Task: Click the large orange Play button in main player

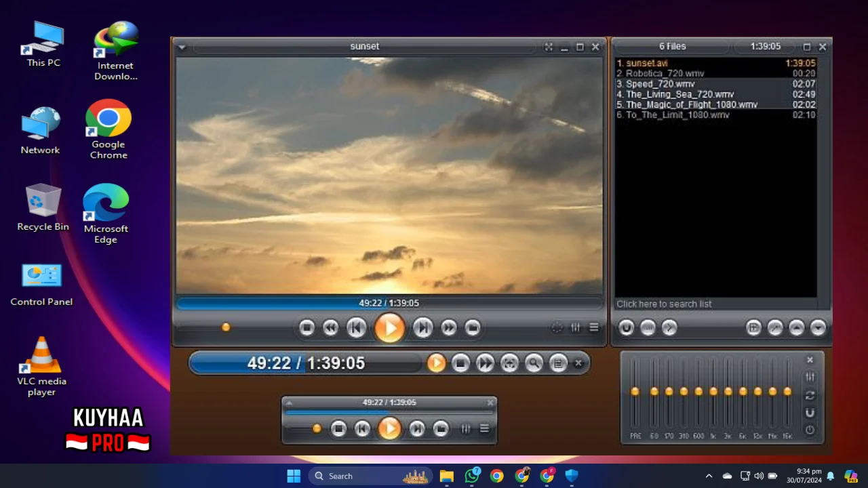Action: click(x=389, y=328)
